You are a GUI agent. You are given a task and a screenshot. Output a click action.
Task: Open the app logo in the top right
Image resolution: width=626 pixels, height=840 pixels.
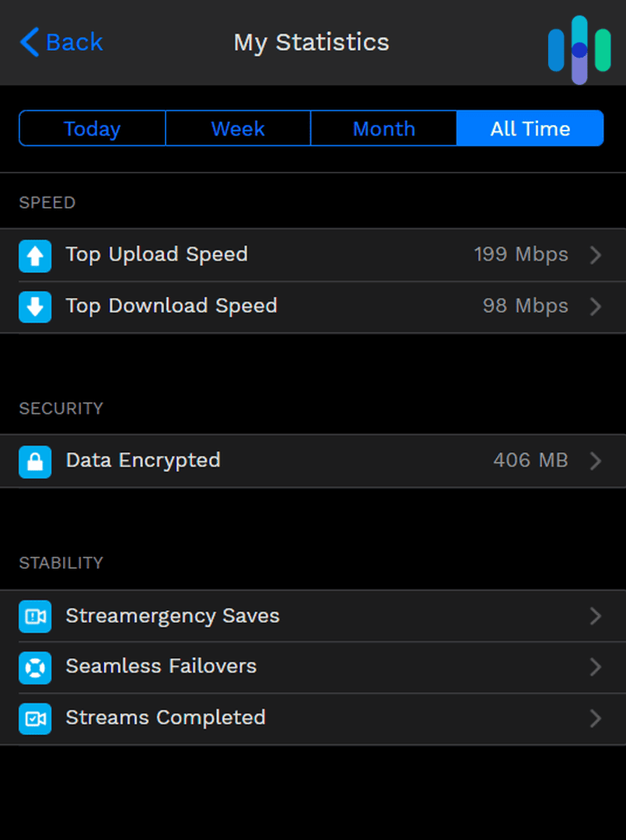pos(579,43)
